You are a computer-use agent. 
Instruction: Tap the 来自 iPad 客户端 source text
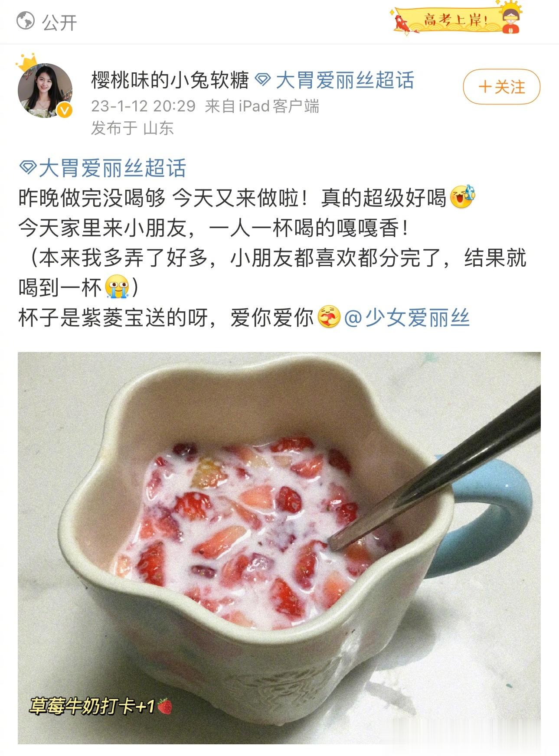262,106
